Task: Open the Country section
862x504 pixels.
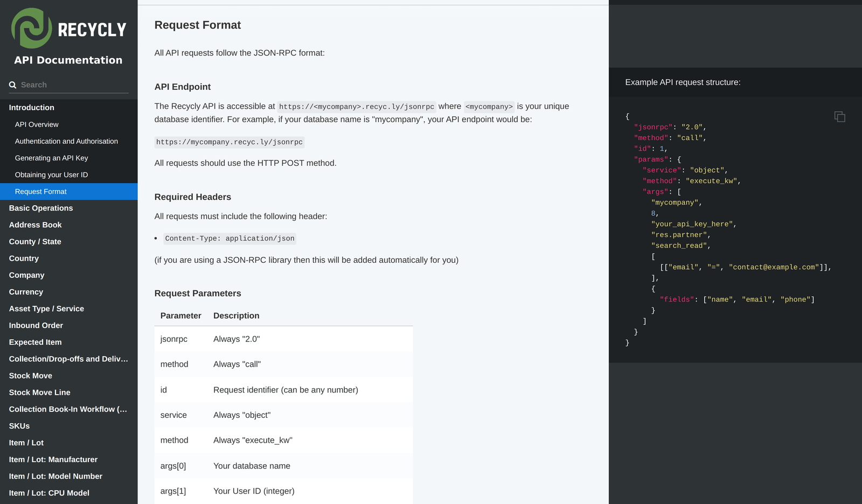Action: [68, 258]
